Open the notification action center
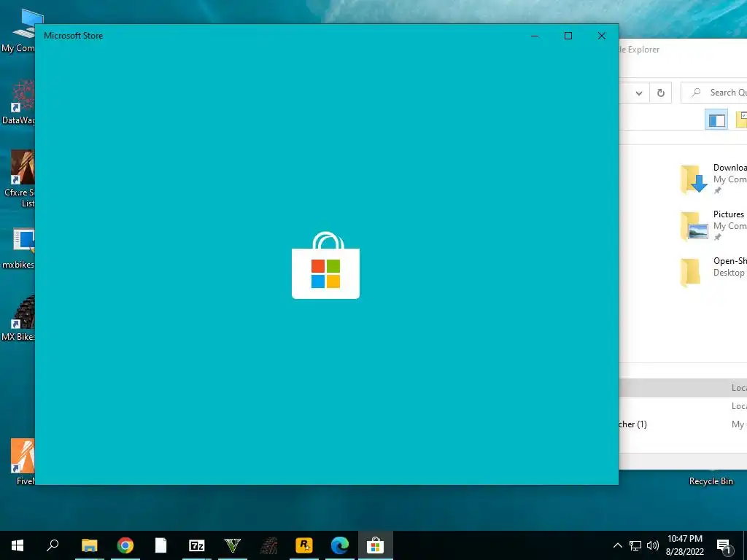 [724, 546]
